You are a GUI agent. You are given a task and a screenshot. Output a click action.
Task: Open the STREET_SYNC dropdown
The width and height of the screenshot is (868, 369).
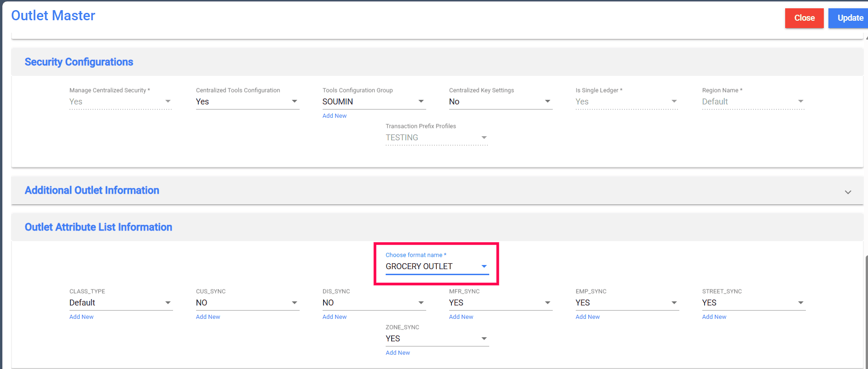pyautogui.click(x=753, y=303)
